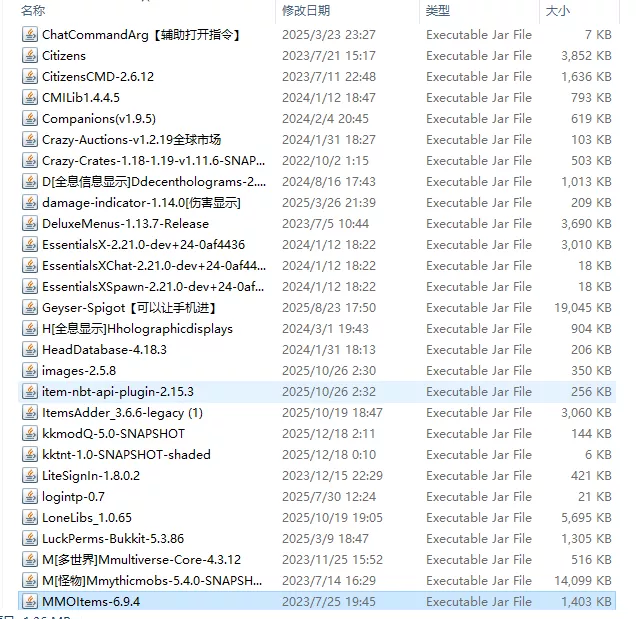The height and width of the screenshot is (619, 641).
Task: Select the MMOItems-6.9.4 jar icon
Action: pyautogui.click(x=30, y=602)
